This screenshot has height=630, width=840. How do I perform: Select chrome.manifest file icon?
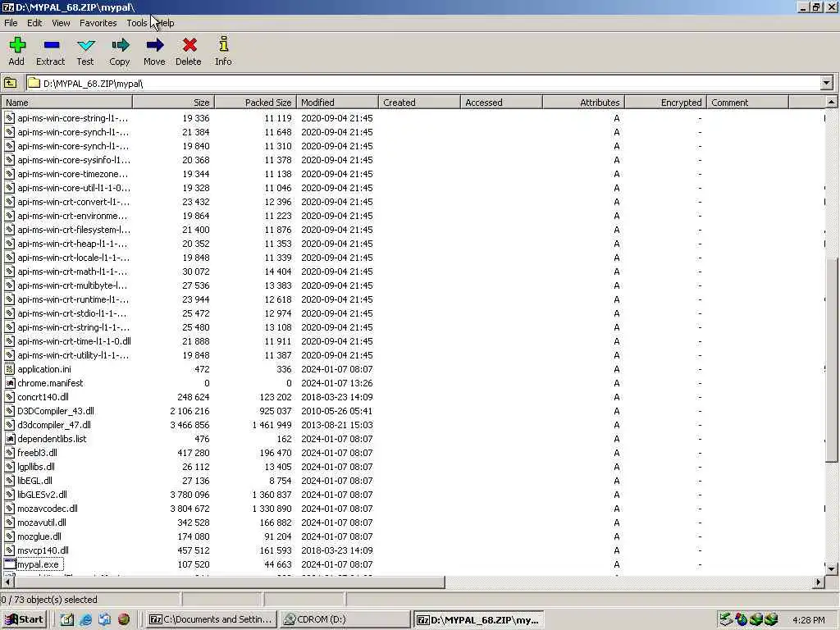[10, 383]
